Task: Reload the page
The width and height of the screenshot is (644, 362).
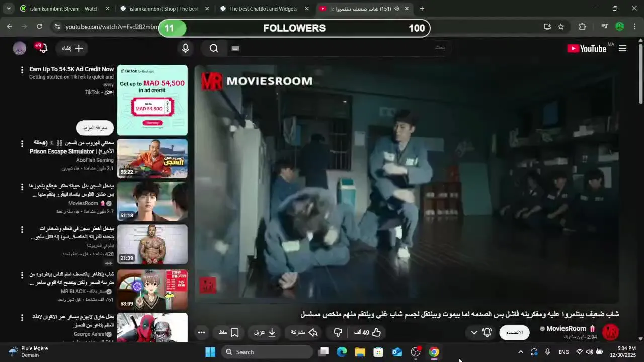Action: click(39, 27)
